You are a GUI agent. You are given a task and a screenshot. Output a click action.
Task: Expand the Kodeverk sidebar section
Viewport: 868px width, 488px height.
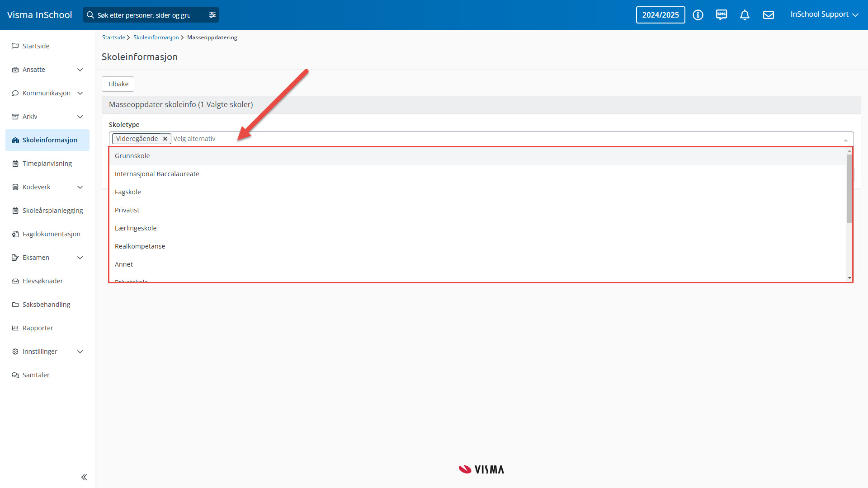[80, 187]
